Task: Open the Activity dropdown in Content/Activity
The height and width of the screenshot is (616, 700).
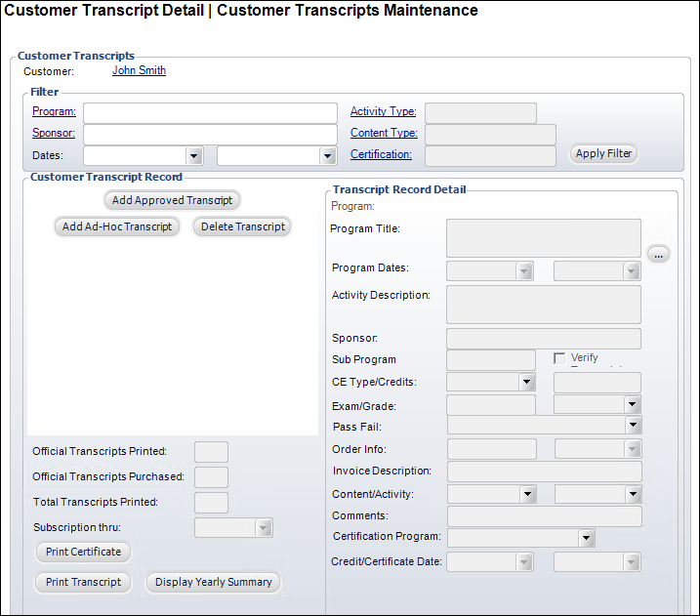Action: [x=633, y=494]
